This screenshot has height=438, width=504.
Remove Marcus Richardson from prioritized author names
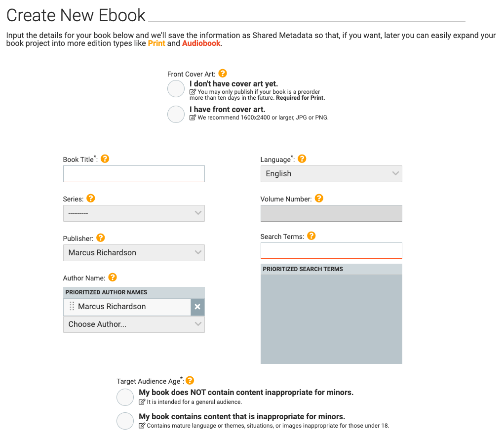pyautogui.click(x=197, y=307)
